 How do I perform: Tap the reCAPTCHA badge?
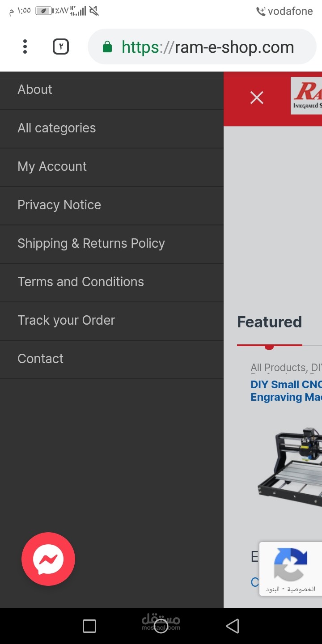[291, 568]
